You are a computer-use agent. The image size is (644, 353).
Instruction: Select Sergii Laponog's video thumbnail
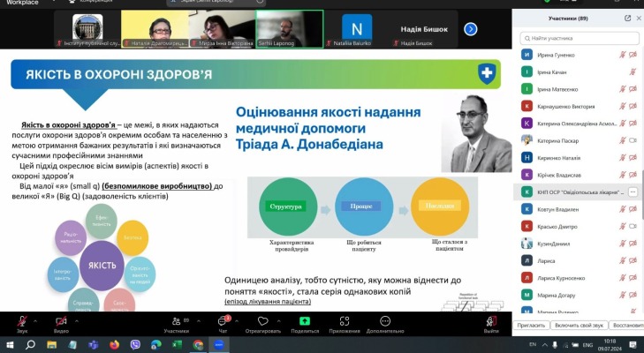click(290, 29)
